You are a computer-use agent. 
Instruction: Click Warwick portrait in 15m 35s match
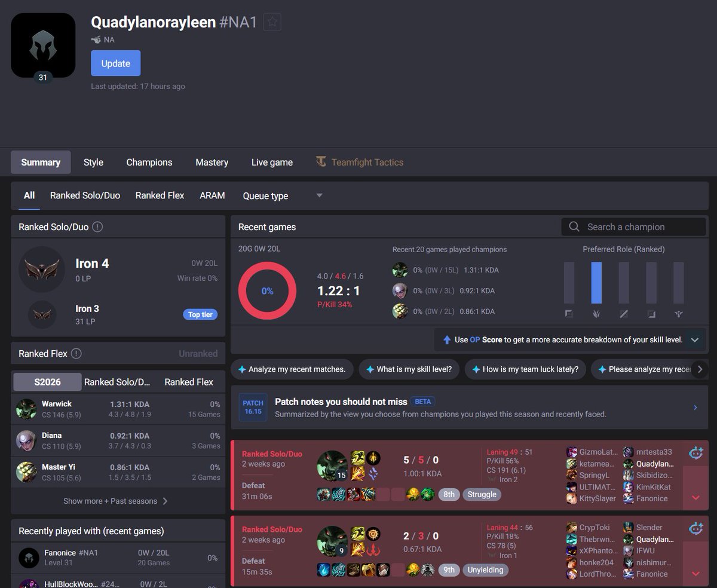point(332,542)
